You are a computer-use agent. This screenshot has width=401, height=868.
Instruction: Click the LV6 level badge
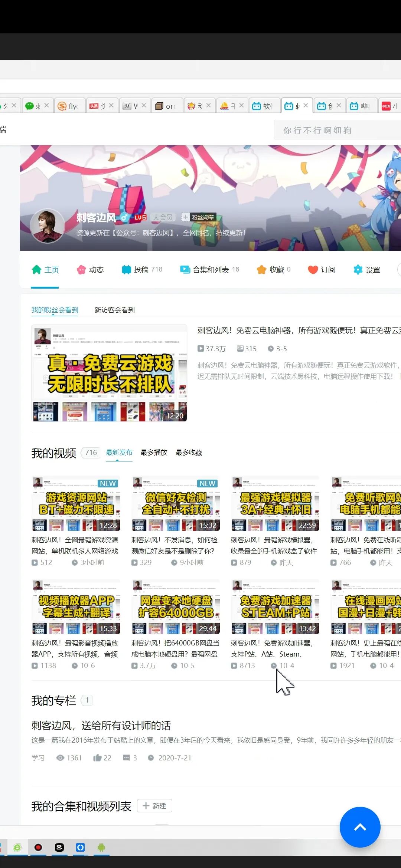click(140, 217)
